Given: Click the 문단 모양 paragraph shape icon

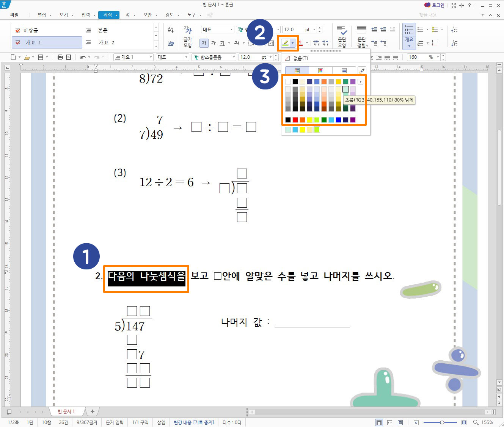Looking at the screenshot, I should [342, 37].
